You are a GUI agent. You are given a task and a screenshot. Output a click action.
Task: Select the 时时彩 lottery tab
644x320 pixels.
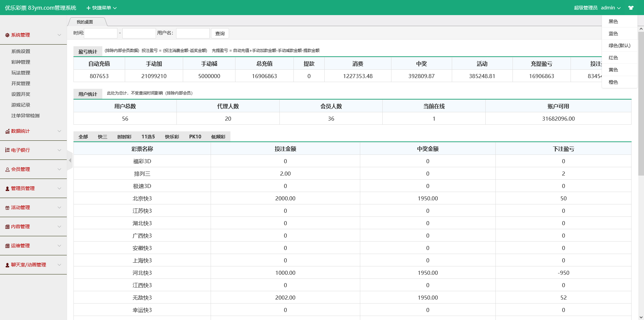(124, 137)
